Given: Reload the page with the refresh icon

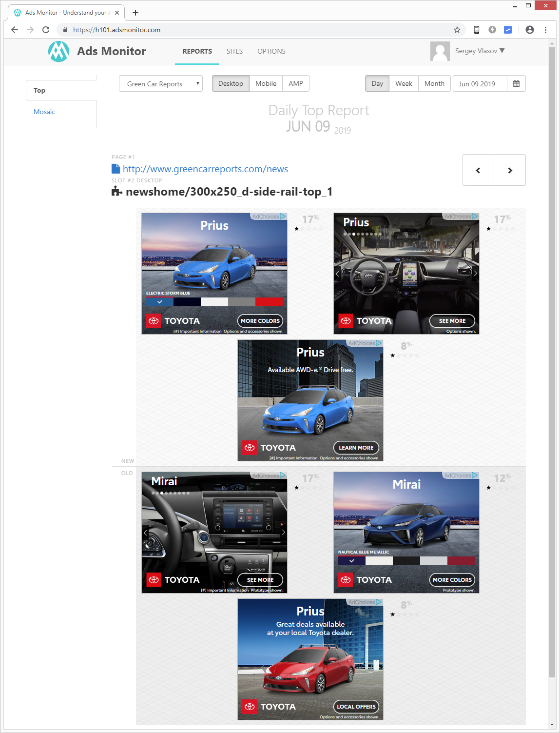Looking at the screenshot, I should click(46, 30).
